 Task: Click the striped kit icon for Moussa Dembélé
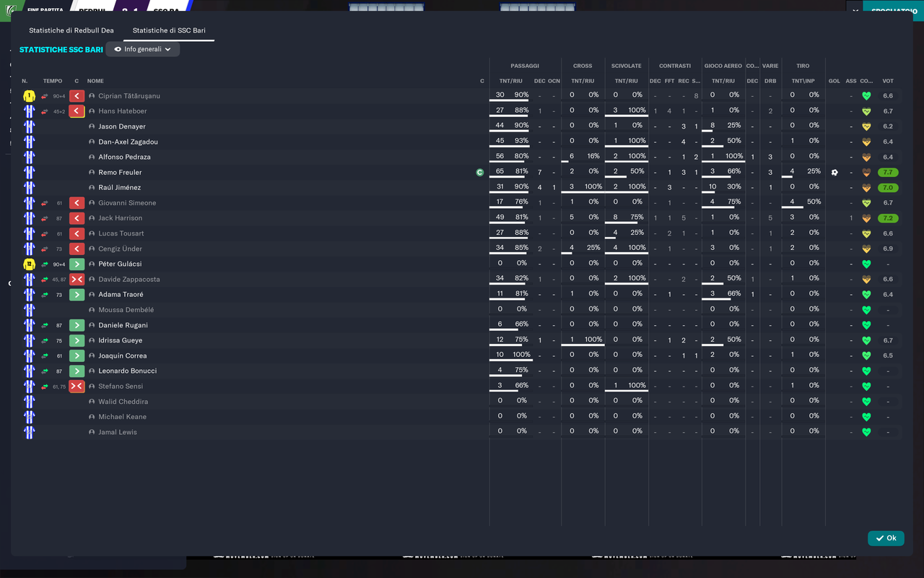29,310
